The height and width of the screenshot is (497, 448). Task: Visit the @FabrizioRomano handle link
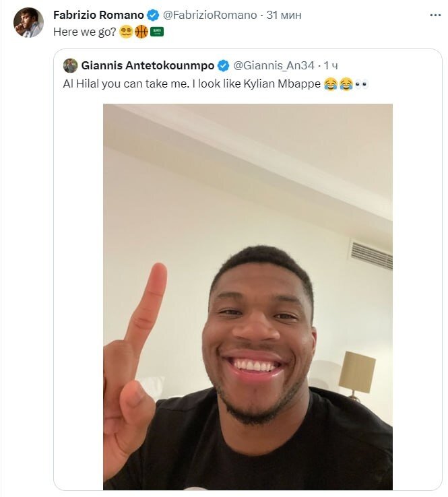tap(210, 15)
